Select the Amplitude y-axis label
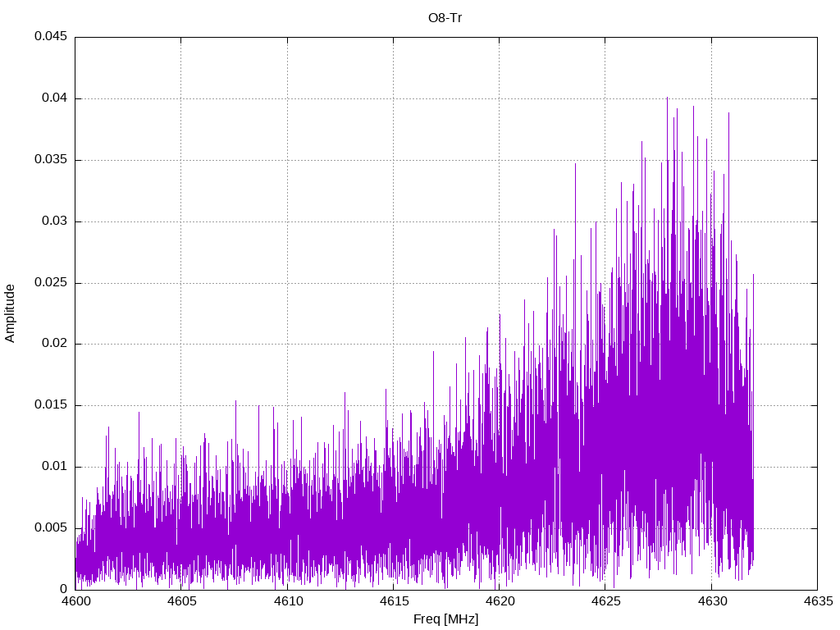Viewport: 840px width, 630px height. (x=10, y=313)
